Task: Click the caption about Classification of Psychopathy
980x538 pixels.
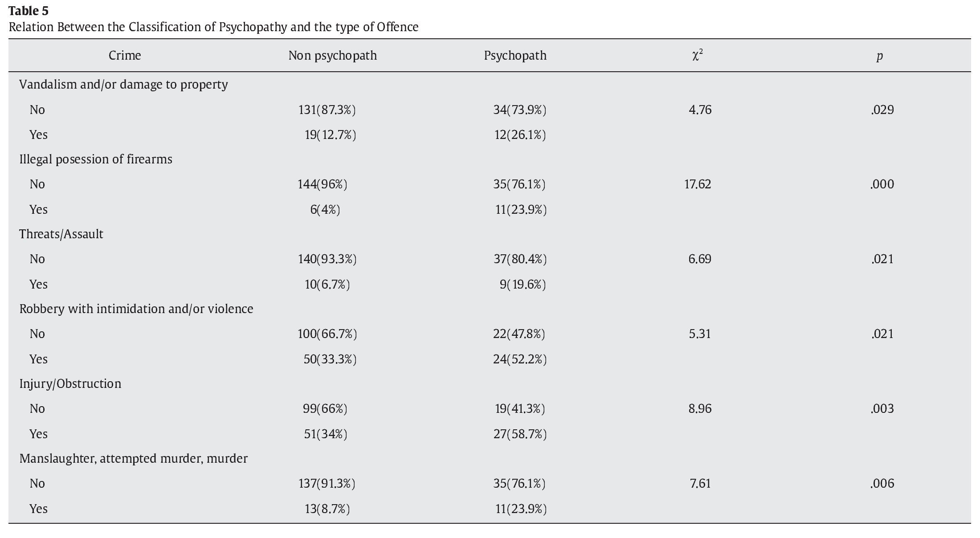Action: point(213,27)
